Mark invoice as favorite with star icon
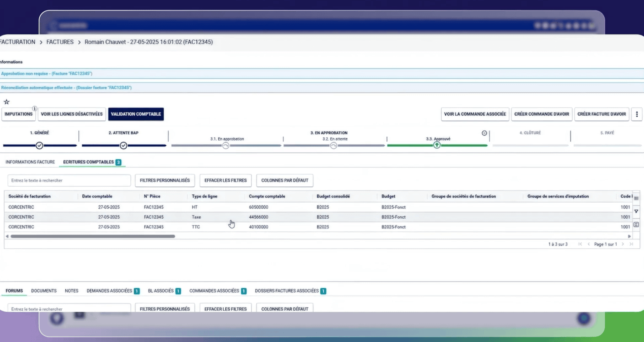The width and height of the screenshot is (644, 342). [x=6, y=102]
